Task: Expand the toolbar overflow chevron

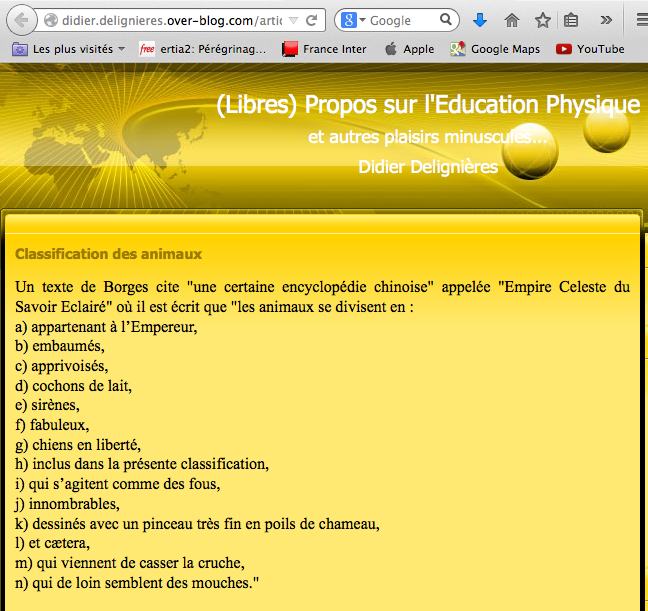Action: [x=606, y=20]
